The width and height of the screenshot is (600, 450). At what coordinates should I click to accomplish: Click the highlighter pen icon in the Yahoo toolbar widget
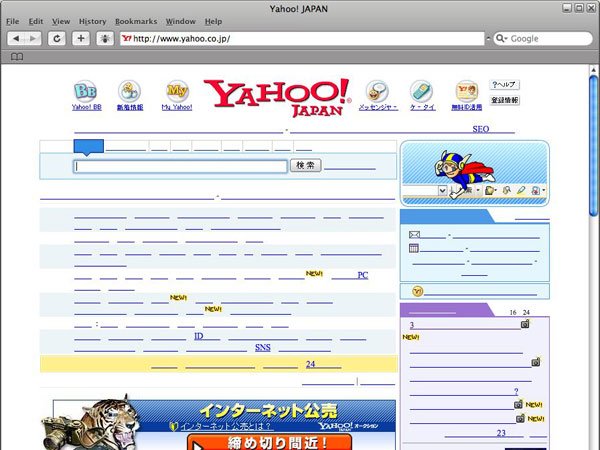click(x=521, y=190)
